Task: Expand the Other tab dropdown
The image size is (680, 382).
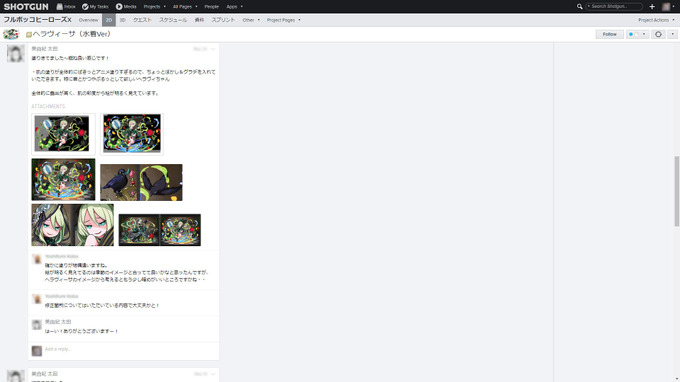Action: tap(251, 20)
